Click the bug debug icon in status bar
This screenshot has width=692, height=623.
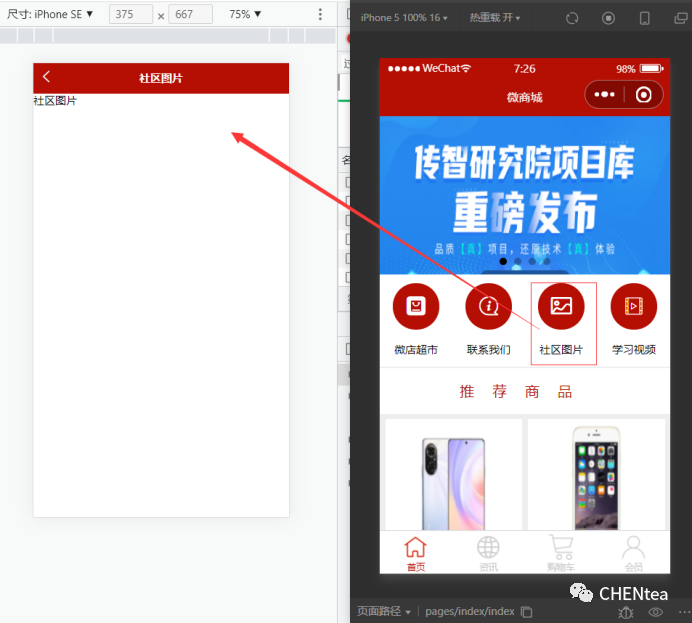pyautogui.click(x=626, y=612)
